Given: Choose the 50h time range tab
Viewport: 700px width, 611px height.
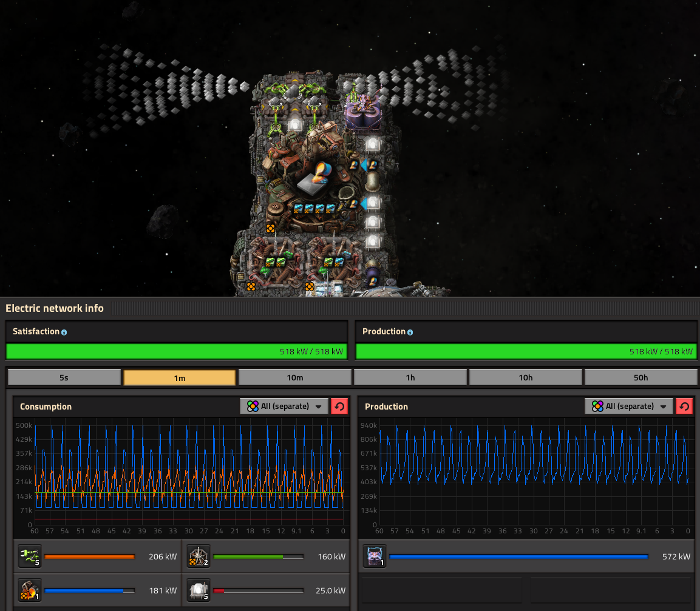Looking at the screenshot, I should pyautogui.click(x=641, y=377).
